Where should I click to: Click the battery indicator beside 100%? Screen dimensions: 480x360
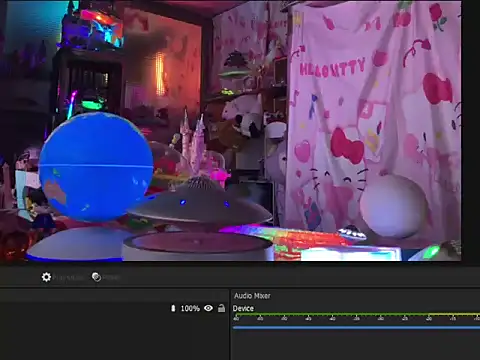pyautogui.click(x=173, y=308)
